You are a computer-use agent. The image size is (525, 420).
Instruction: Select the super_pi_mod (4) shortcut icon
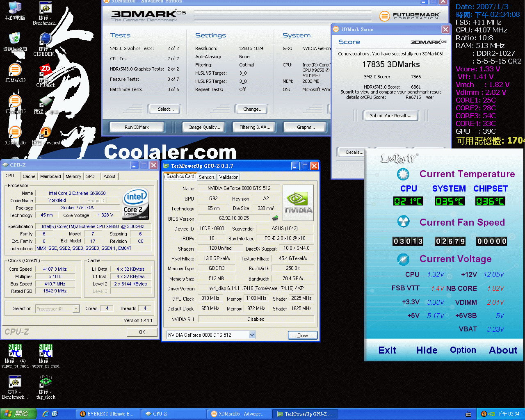[15, 356]
